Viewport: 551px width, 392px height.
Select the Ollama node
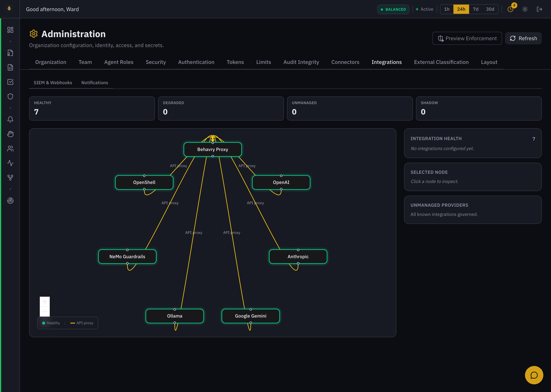click(x=175, y=316)
